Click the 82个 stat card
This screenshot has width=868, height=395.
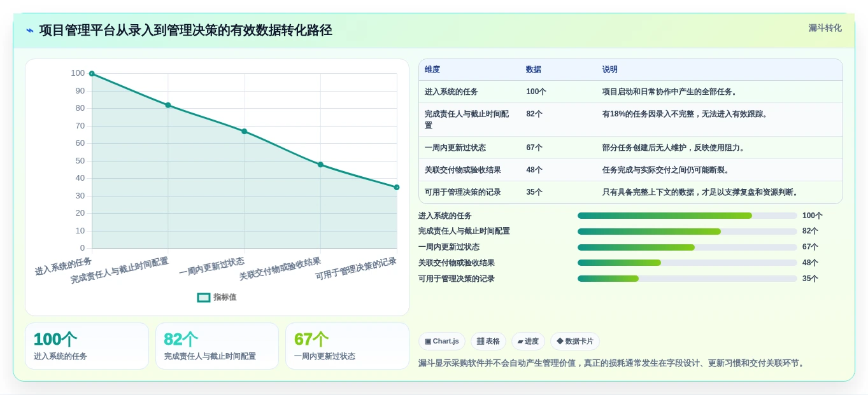point(217,346)
